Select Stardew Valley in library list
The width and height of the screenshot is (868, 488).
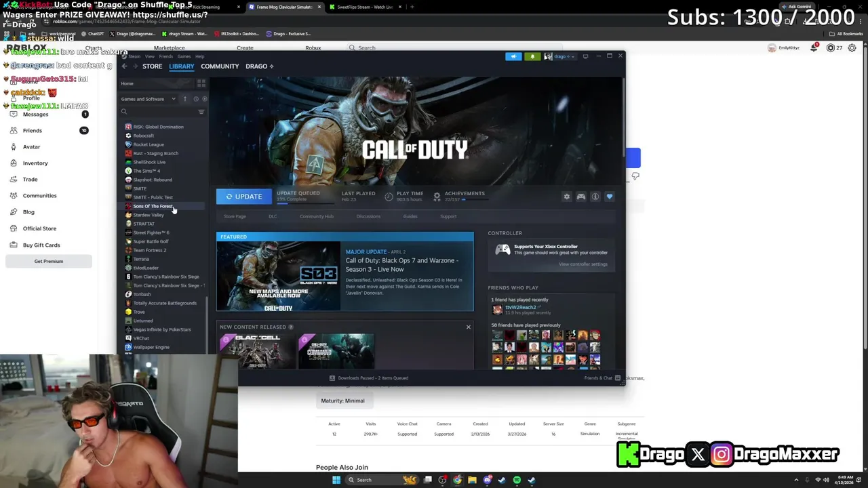pos(149,215)
